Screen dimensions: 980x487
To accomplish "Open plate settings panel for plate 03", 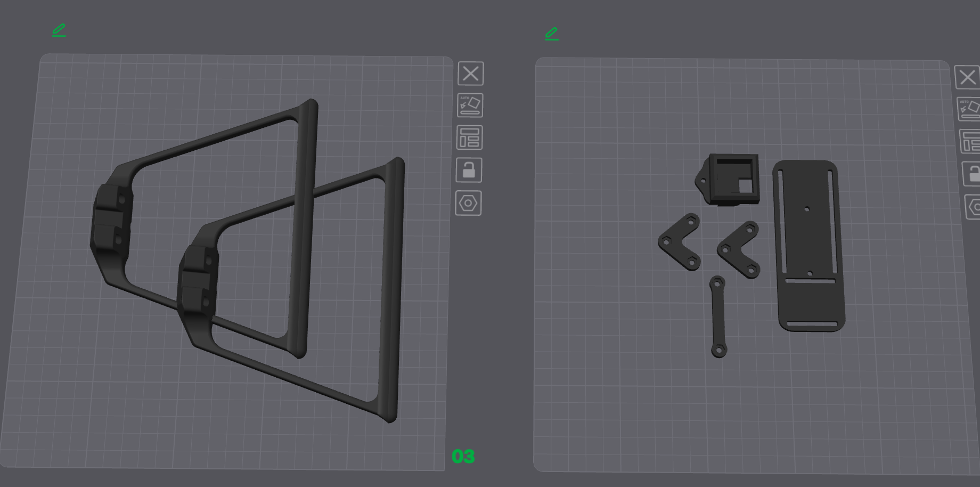I will (x=469, y=137).
